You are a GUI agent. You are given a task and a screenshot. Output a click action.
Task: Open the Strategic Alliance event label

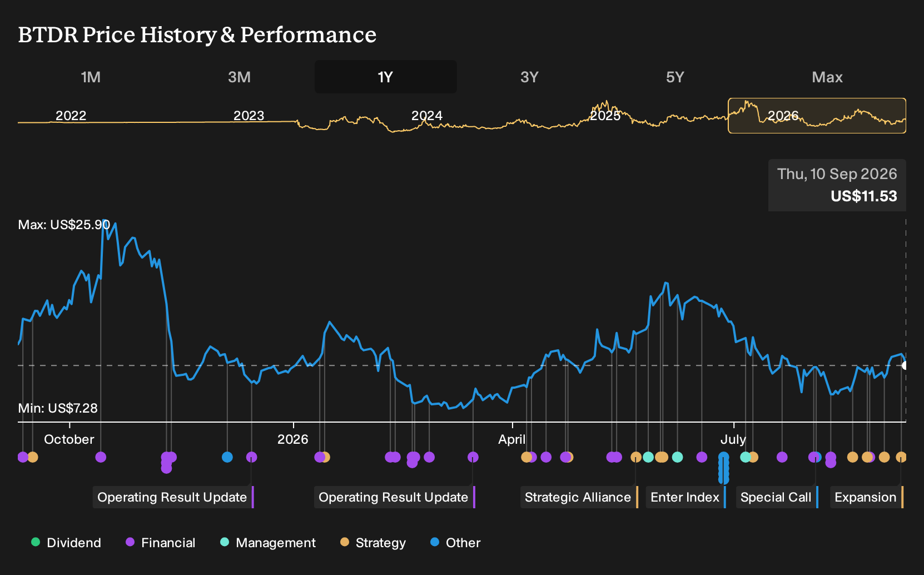pyautogui.click(x=579, y=497)
